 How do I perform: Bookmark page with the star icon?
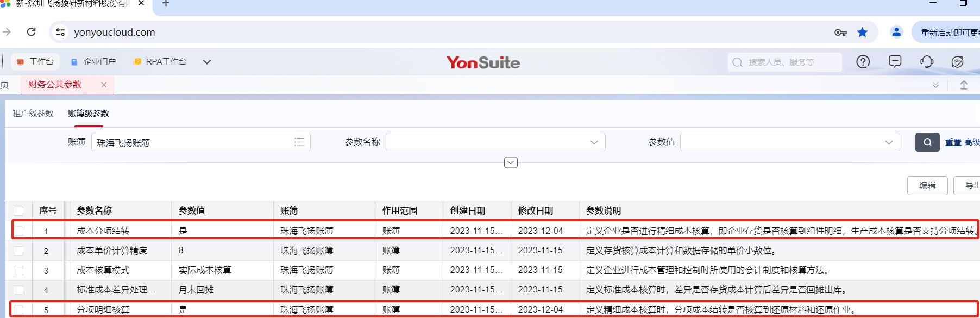click(x=862, y=33)
